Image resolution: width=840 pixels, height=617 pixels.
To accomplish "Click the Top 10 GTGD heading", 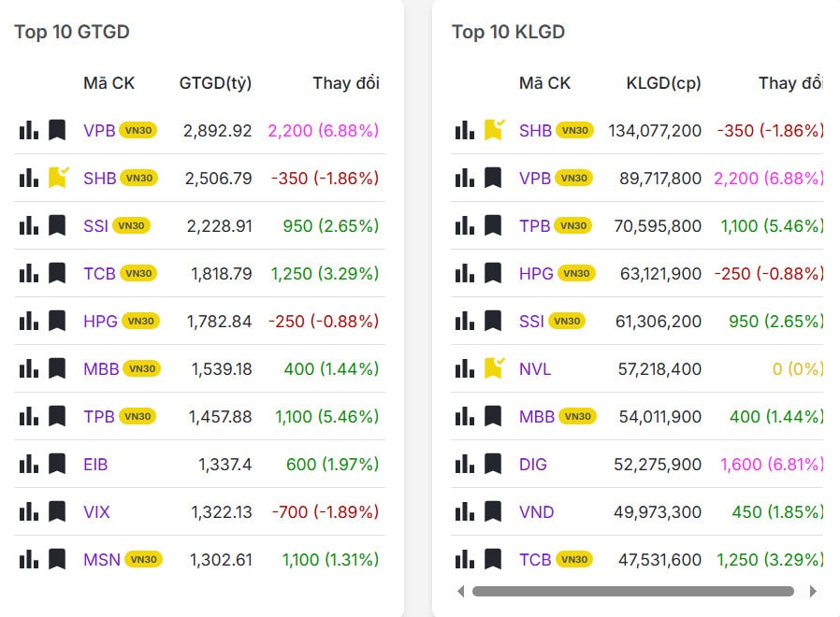I will [72, 32].
